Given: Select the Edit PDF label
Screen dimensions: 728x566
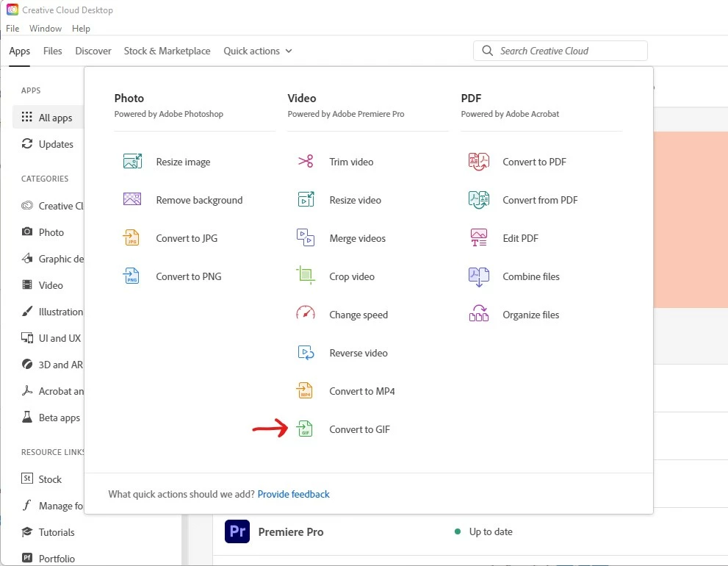Looking at the screenshot, I should (520, 238).
